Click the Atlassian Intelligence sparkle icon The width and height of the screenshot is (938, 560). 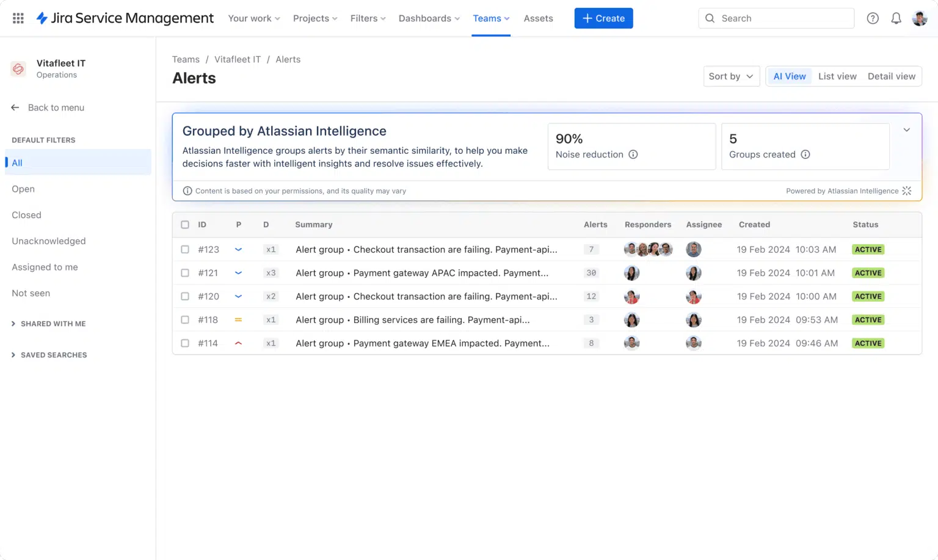[x=907, y=191]
